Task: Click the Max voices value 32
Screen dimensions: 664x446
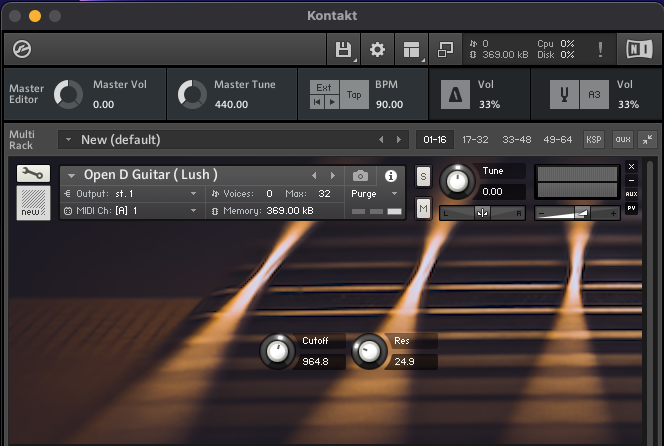Action: (x=324, y=194)
